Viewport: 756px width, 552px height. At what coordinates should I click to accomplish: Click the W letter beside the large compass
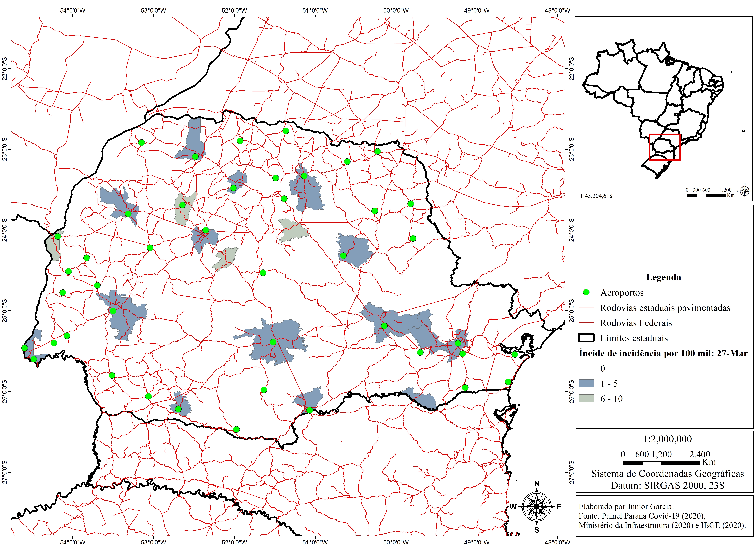click(513, 507)
